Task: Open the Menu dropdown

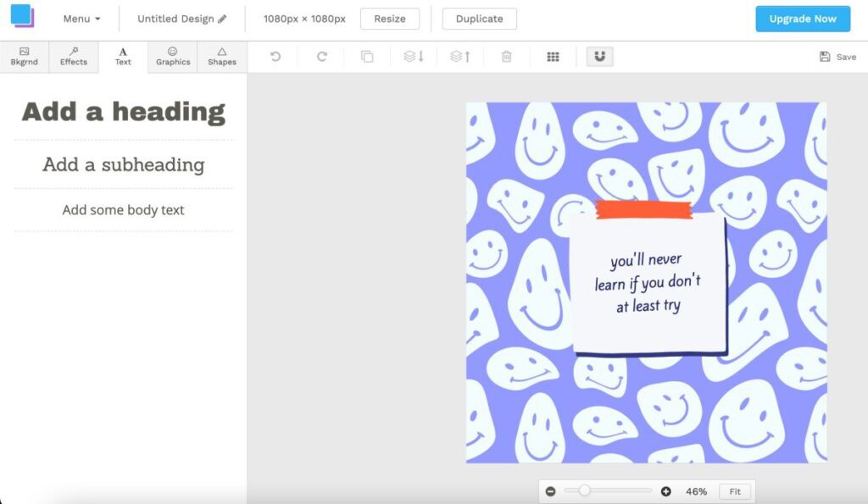Action: coord(81,18)
